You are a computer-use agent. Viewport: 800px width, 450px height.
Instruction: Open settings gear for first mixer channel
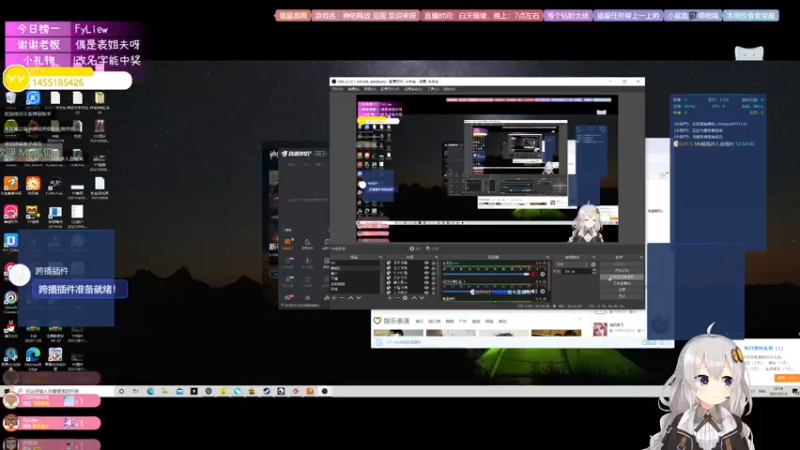pyautogui.click(x=543, y=274)
